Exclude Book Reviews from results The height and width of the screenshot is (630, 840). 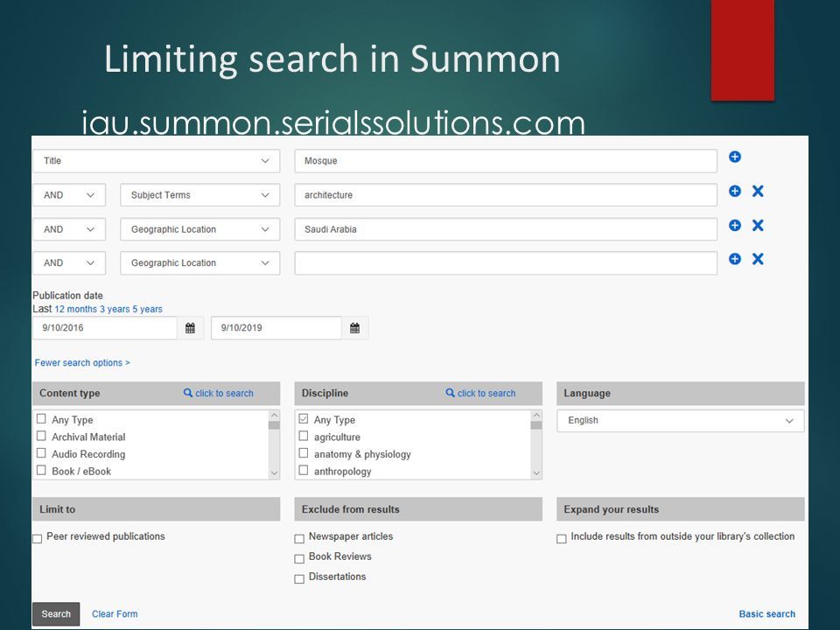click(299, 559)
